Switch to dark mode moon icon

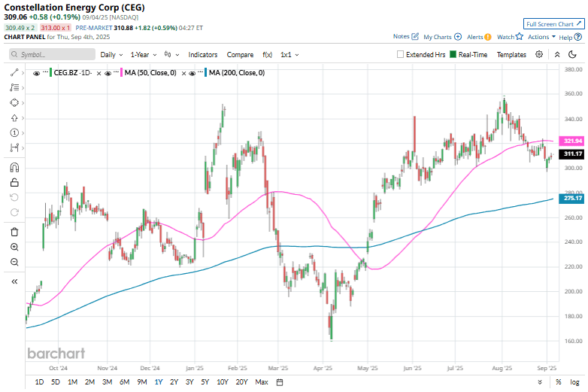pyautogui.click(x=575, y=54)
